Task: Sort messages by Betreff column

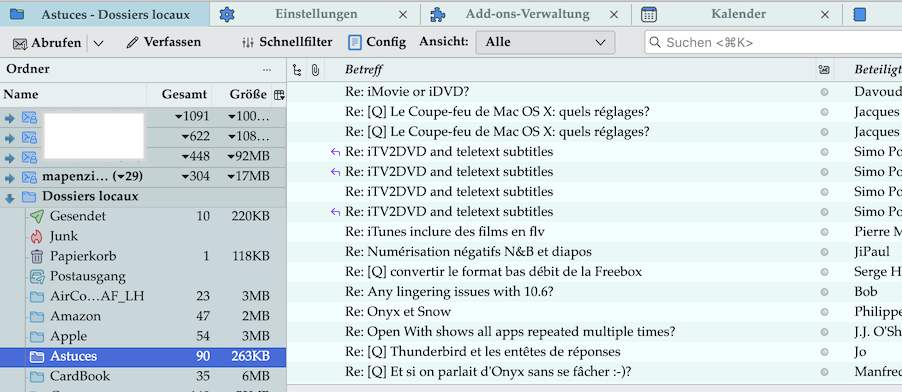Action: click(x=570, y=70)
